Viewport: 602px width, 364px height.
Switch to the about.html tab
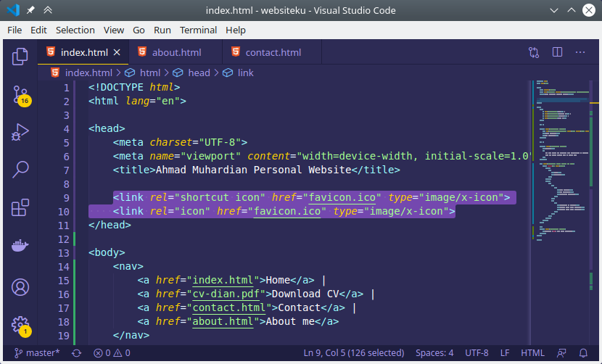(x=176, y=52)
